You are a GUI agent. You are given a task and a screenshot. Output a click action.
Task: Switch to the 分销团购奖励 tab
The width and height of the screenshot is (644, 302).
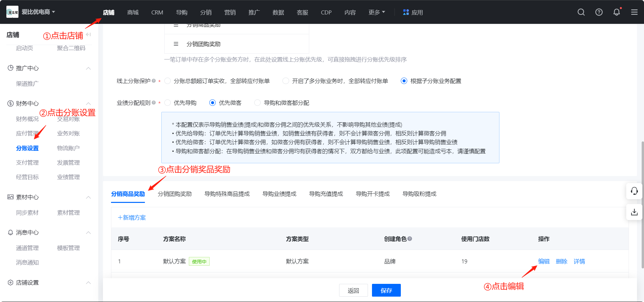175,194
